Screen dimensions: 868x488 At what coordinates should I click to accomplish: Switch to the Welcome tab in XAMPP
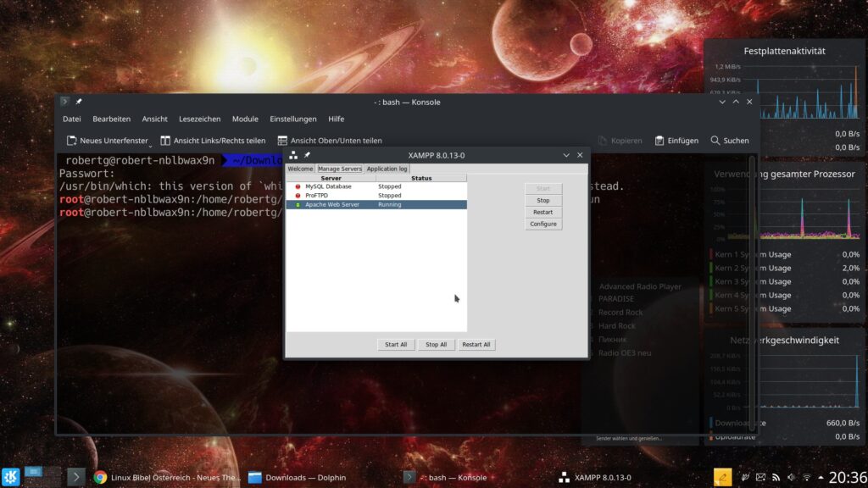(300, 169)
